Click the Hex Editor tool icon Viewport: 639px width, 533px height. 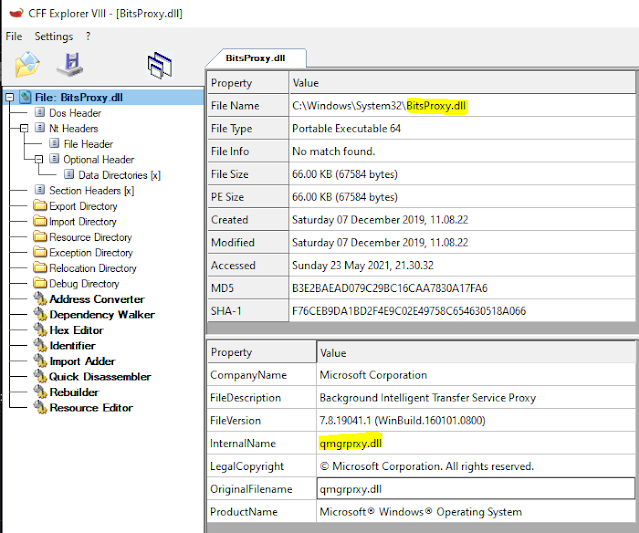pyautogui.click(x=40, y=330)
